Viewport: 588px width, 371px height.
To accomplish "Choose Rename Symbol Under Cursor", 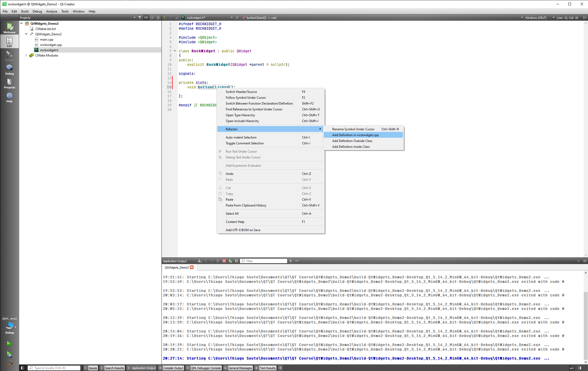I will 363,129.
